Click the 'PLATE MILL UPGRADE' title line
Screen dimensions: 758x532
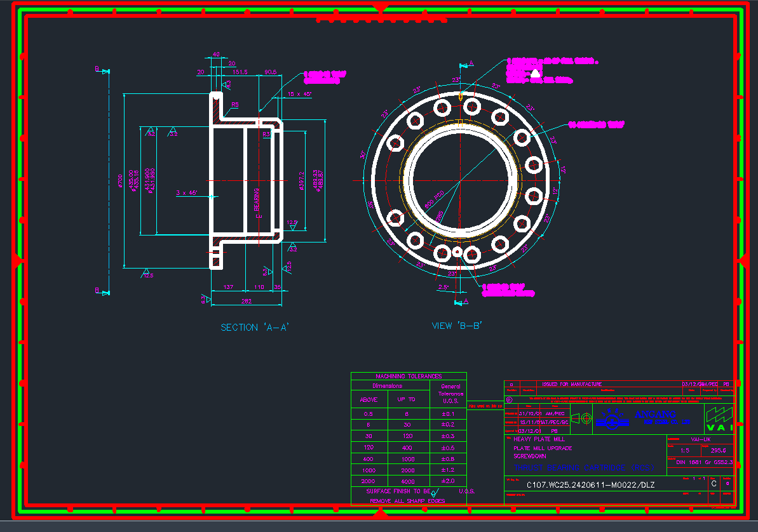click(x=543, y=448)
